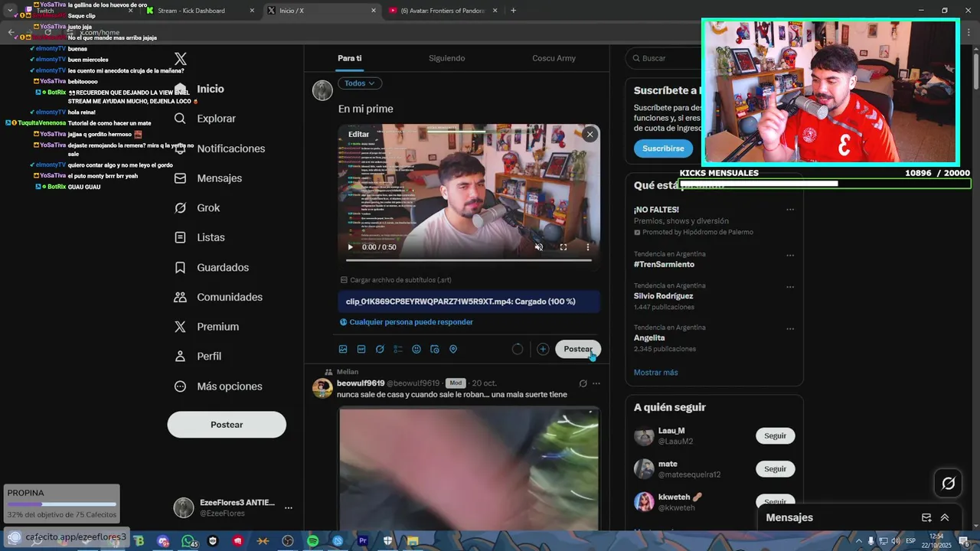Switch to Avatar: Frontiers of Pandora tab
This screenshot has width=980, height=551.
(443, 11)
